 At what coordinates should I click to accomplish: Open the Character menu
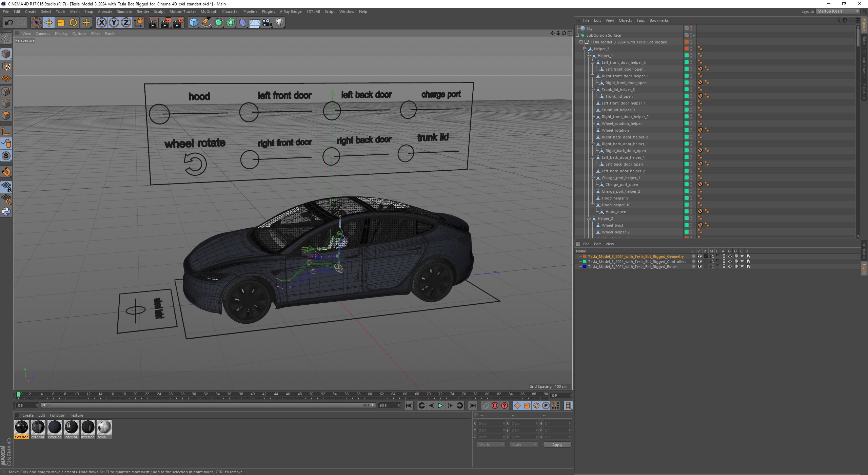pyautogui.click(x=230, y=12)
